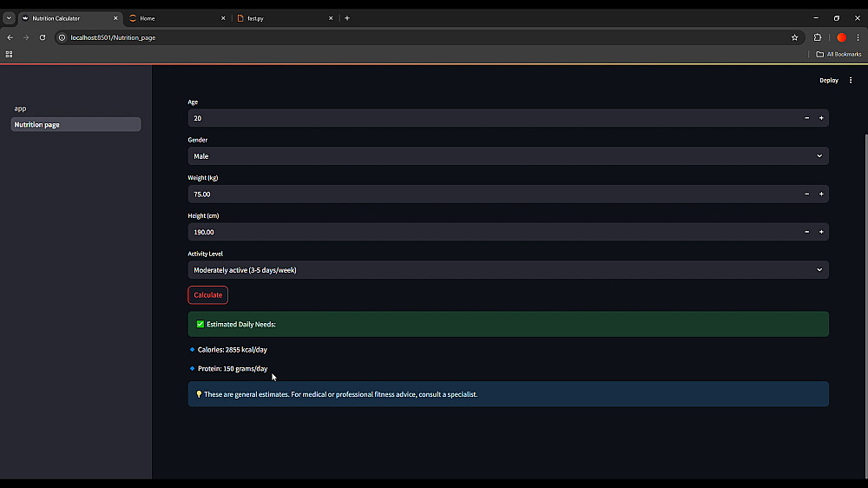Click the red Calculate button

tap(207, 294)
